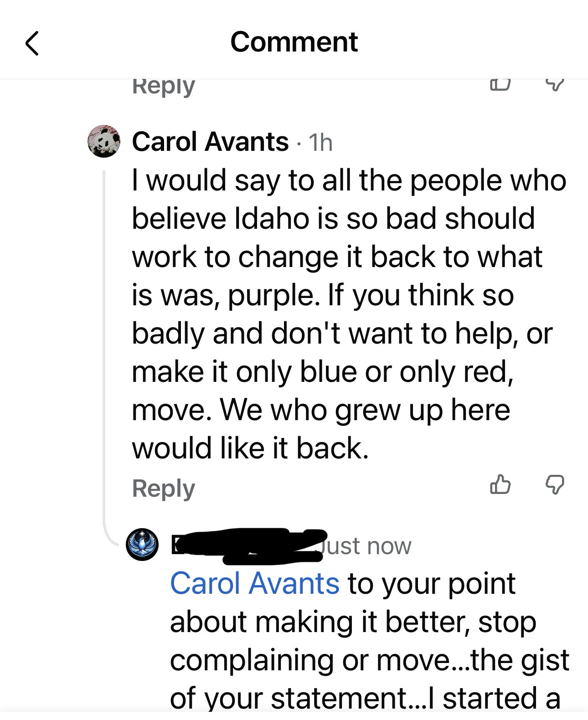Tap the reply line 'about making it better, stop'

[353, 622]
